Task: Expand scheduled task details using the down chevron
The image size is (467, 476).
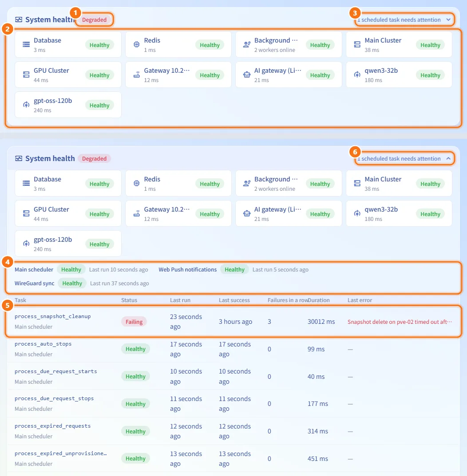Action: pos(448,20)
